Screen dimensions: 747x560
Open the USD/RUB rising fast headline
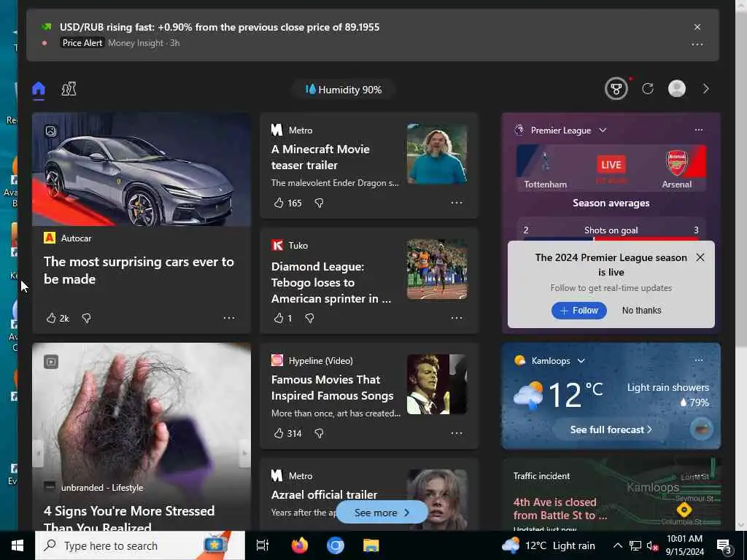click(x=220, y=27)
